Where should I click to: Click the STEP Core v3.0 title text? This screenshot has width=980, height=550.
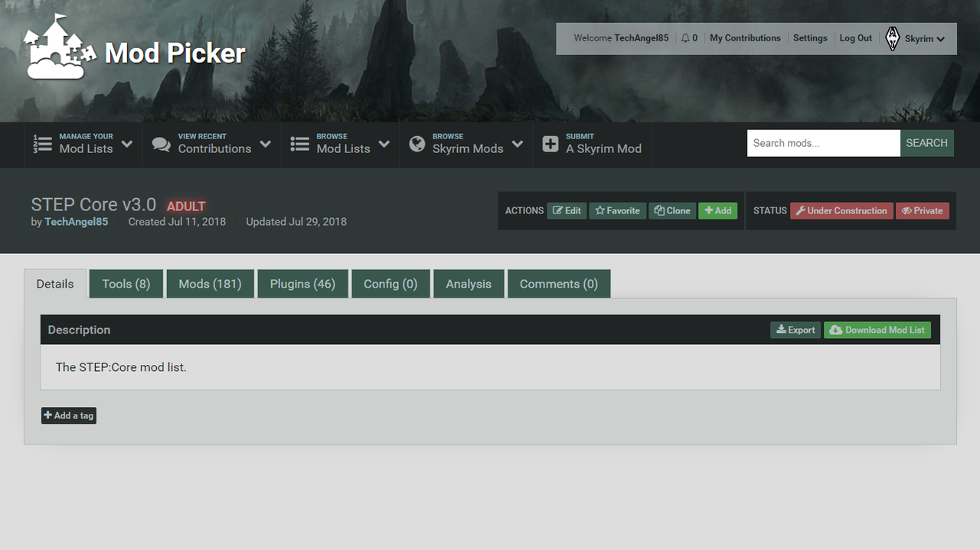(x=93, y=204)
